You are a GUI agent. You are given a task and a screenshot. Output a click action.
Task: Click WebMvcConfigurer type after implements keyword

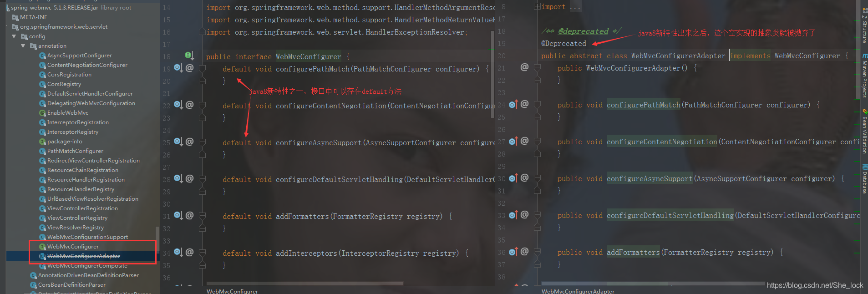[x=807, y=56]
